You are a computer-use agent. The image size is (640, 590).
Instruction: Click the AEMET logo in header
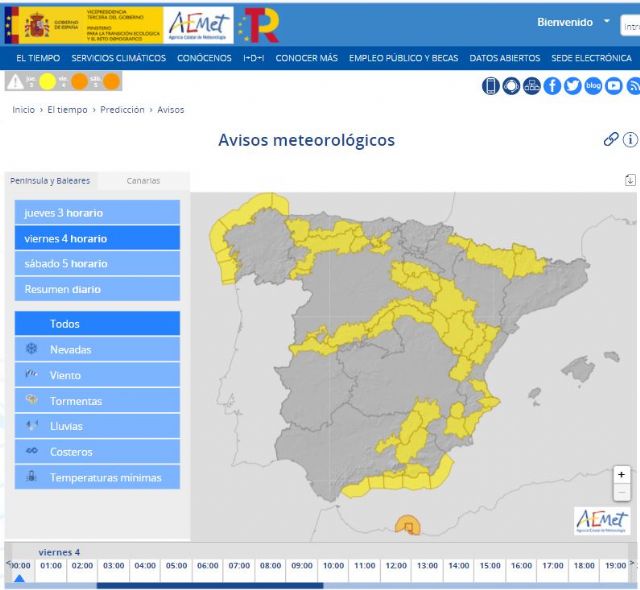(x=198, y=25)
